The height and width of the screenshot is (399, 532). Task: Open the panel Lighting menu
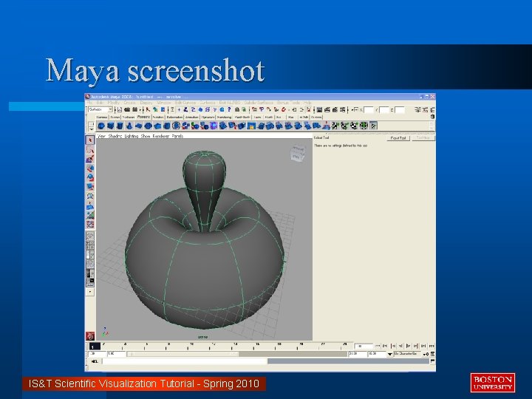[x=132, y=136]
